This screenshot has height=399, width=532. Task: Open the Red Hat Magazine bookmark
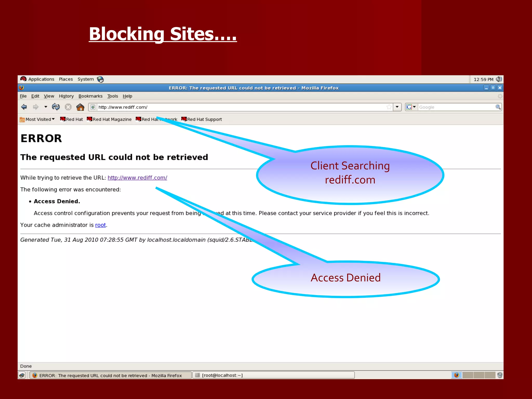(x=109, y=119)
